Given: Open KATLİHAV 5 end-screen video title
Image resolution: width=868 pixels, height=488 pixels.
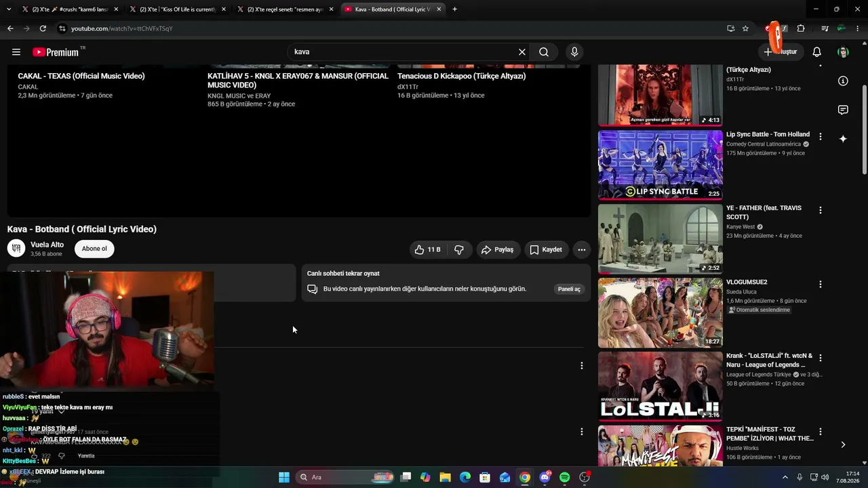Looking at the screenshot, I should click(298, 81).
